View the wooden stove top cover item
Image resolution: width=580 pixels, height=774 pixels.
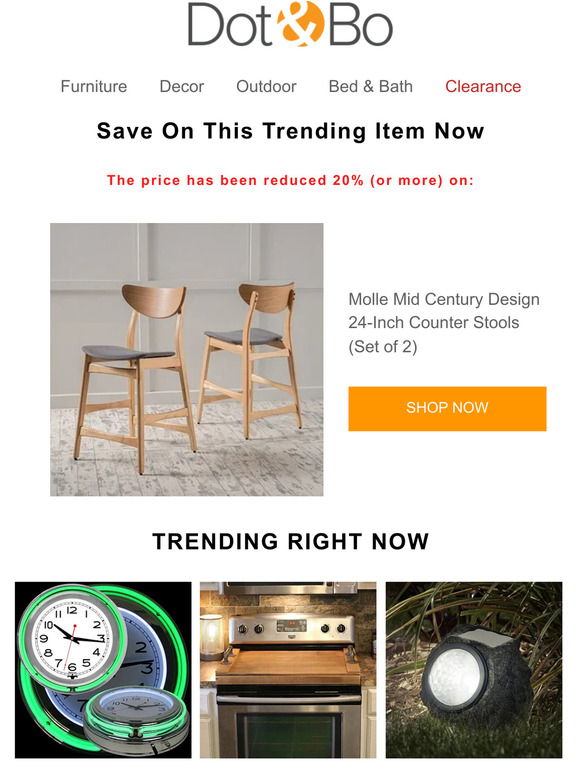point(288,670)
